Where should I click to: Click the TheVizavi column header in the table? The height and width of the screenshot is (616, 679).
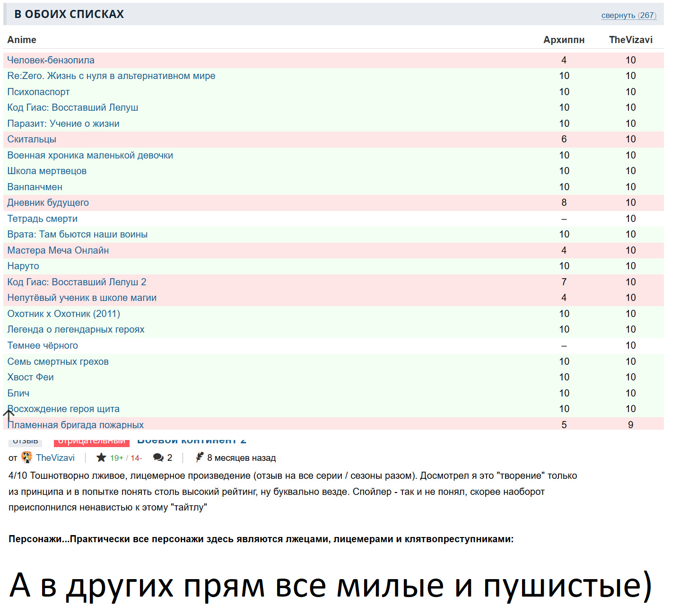pos(630,40)
